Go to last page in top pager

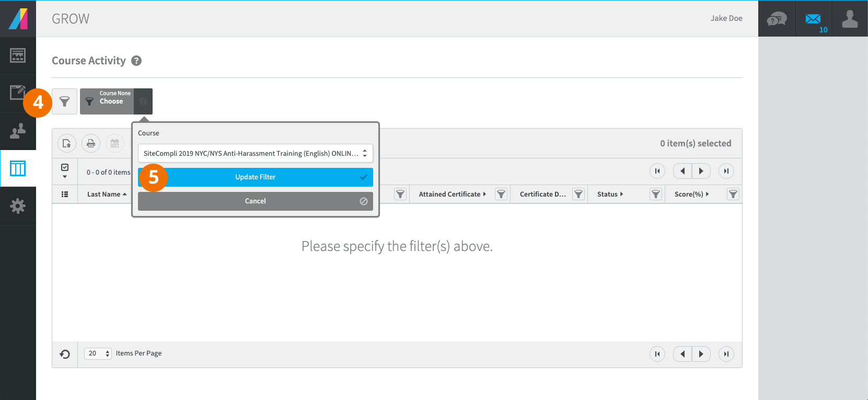(x=726, y=171)
